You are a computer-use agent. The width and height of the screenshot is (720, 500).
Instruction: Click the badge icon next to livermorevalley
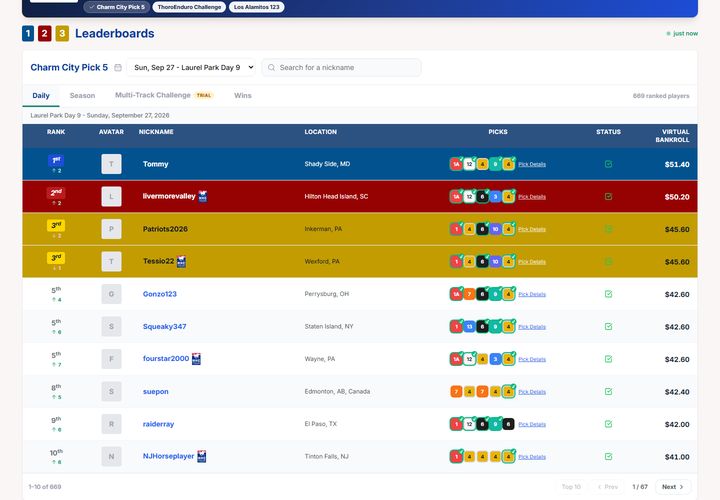click(203, 197)
